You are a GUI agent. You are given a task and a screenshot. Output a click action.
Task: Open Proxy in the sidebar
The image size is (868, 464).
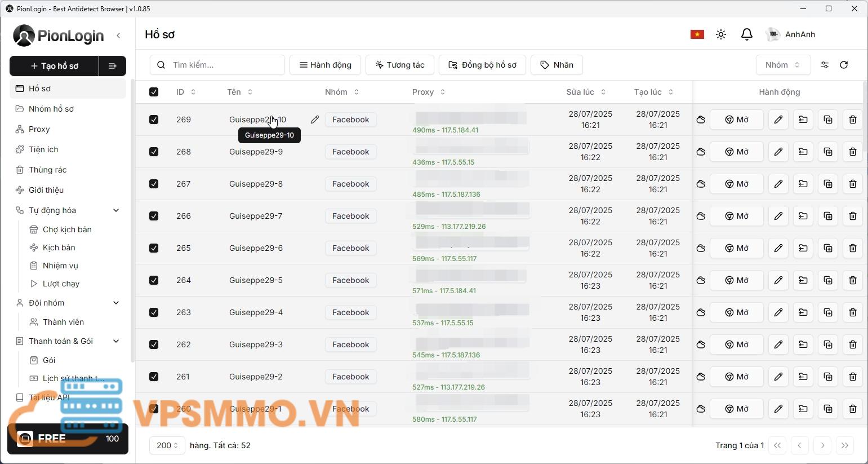tap(39, 129)
